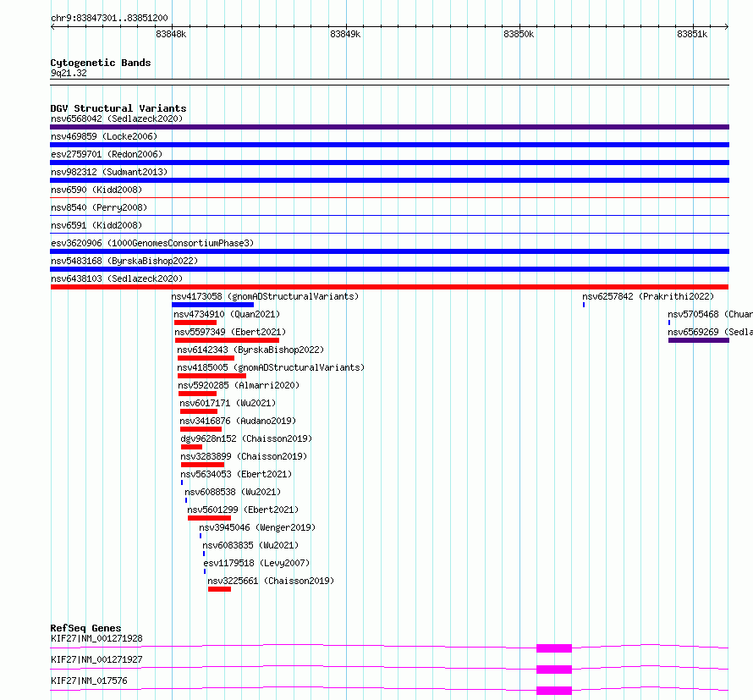This screenshot has height=700, width=753.
Task: Open nsv5601299 (Ebert2021) label
Action: [243, 510]
